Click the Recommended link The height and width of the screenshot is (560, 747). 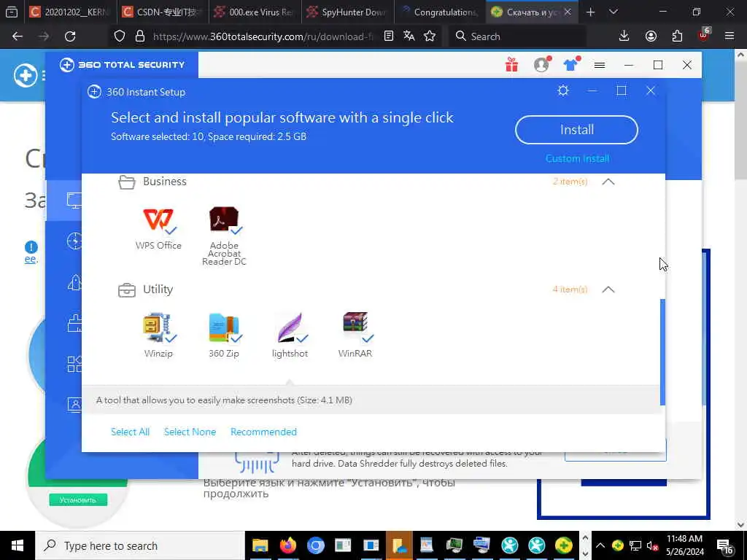click(x=263, y=432)
